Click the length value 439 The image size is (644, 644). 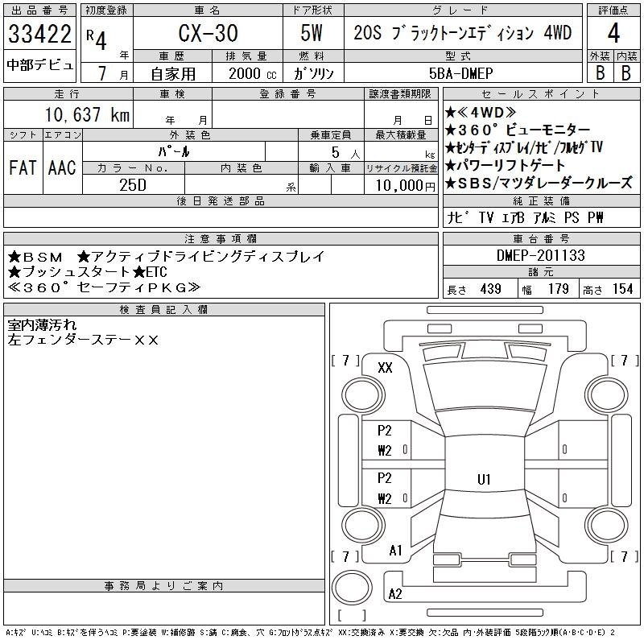490,289
